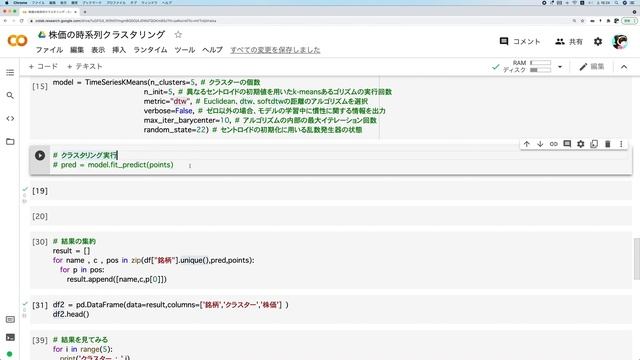Image resolution: width=640 pixels, height=360 pixels.
Task: Switch to 編集 mode via the pencil button
Action: pyautogui.click(x=591, y=67)
